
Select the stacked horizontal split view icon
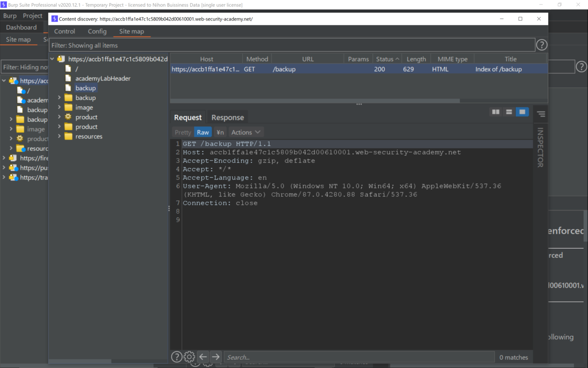tap(509, 112)
